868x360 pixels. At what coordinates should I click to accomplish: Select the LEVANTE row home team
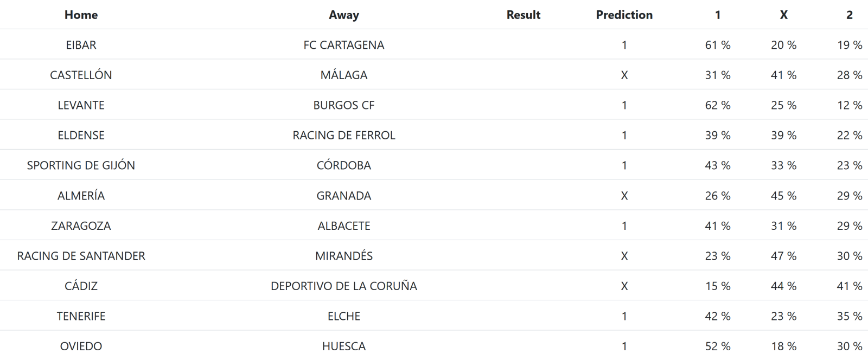81,105
